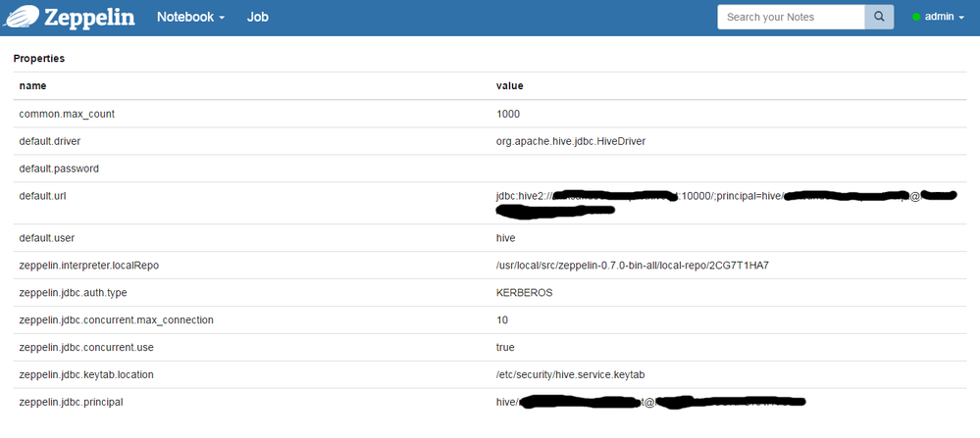The width and height of the screenshot is (980, 438).
Task: Select /etc/security/hive.service.keytab value
Action: click(570, 375)
